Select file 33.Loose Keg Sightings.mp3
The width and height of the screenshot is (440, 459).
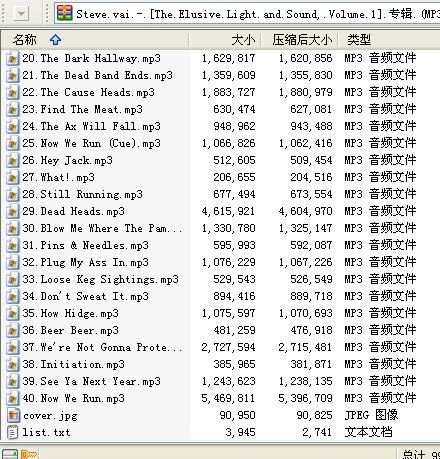[x=101, y=279]
